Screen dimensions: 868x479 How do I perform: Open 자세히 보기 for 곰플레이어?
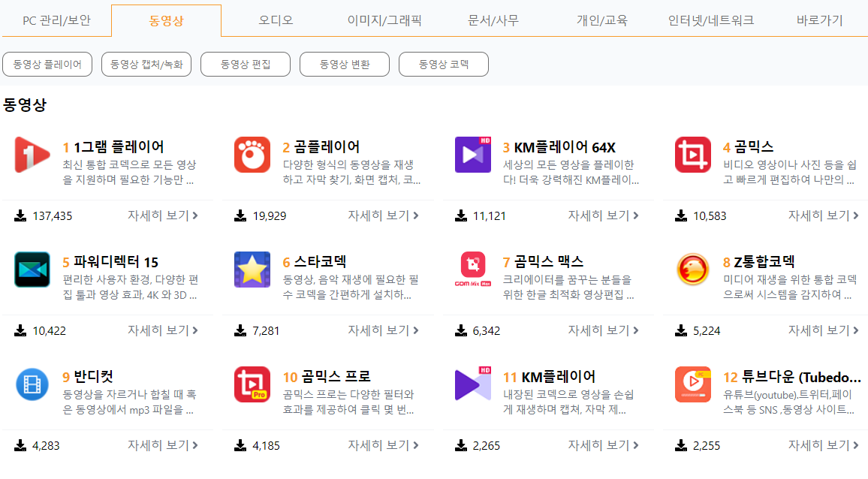click(383, 215)
